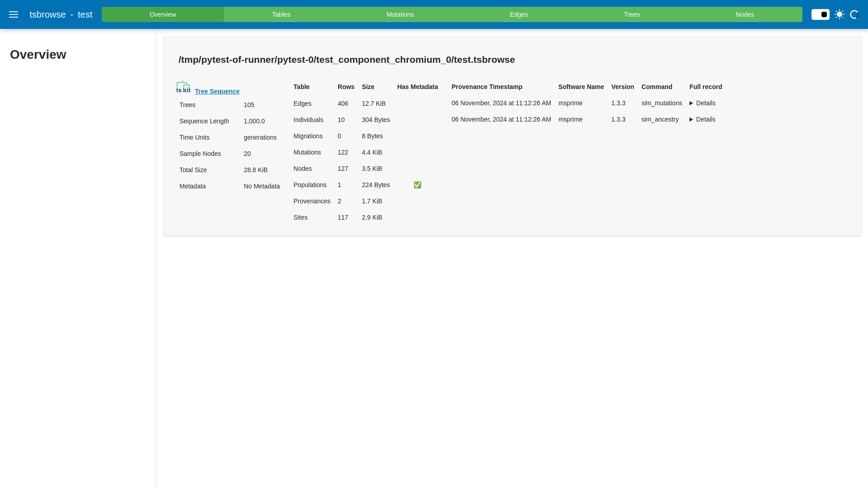Switch to the Tables tab
Image resolution: width=868 pixels, height=488 pixels.
[x=281, y=14]
